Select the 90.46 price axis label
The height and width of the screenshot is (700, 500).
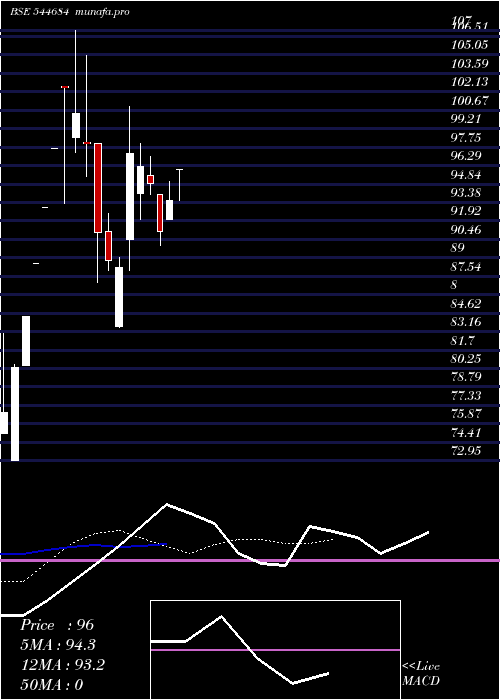(466, 230)
